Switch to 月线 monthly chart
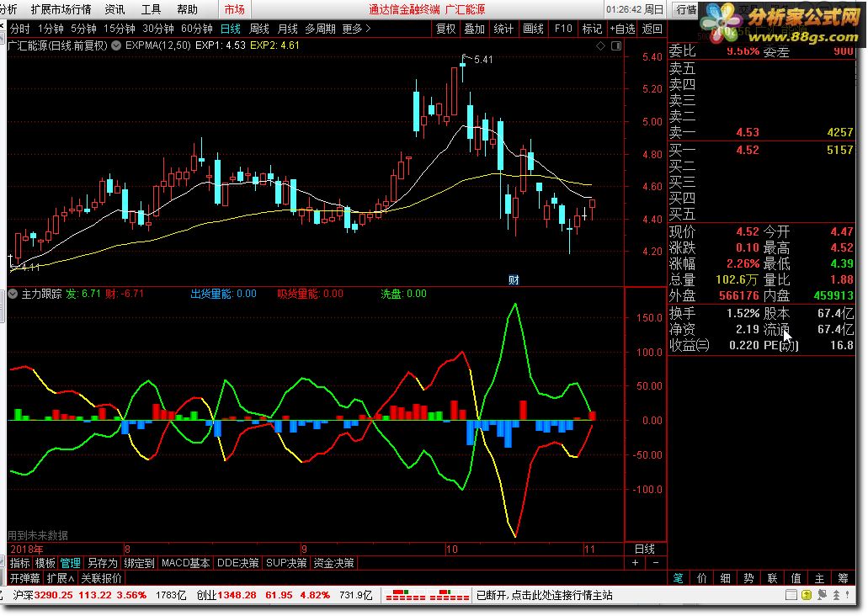The width and height of the screenshot is (868, 616). point(287,29)
